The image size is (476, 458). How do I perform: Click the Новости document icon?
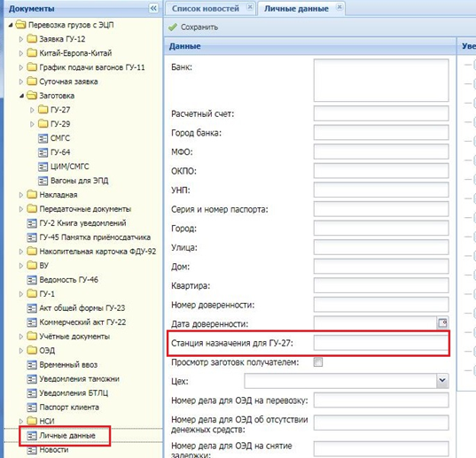[x=32, y=450]
